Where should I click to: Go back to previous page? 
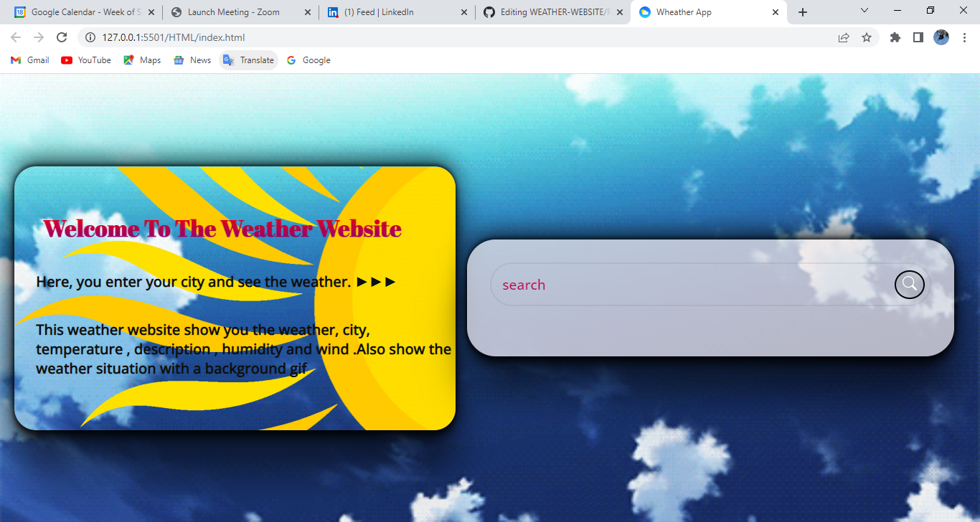[x=16, y=37]
